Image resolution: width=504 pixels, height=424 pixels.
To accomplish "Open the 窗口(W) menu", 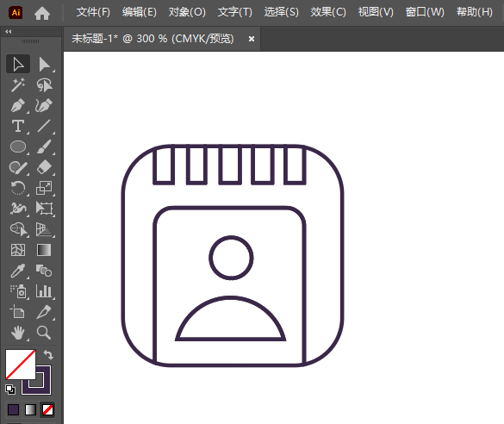I will click(425, 13).
